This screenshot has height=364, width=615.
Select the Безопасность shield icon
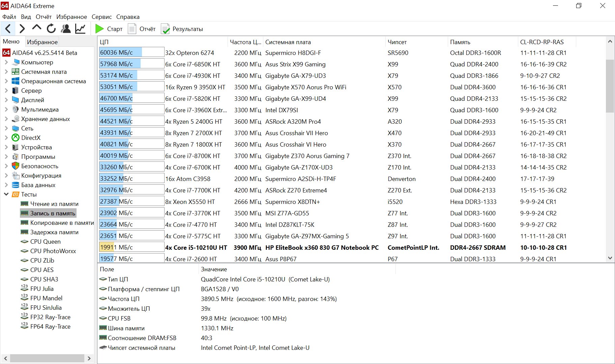(16, 166)
